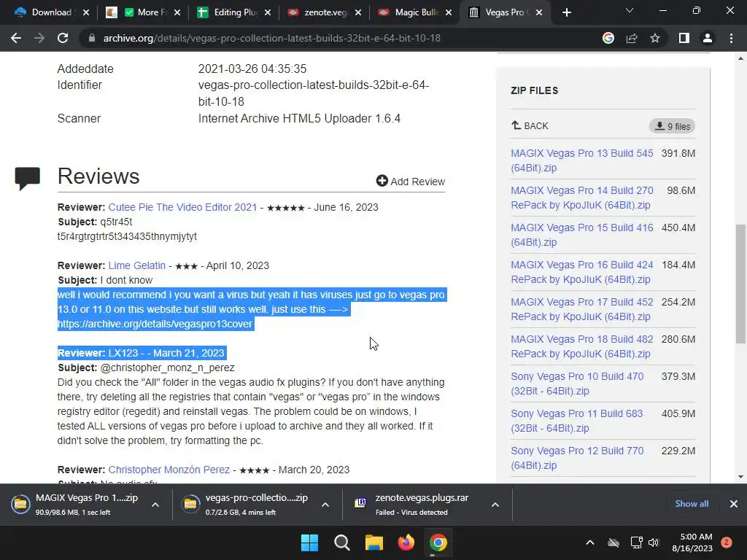
Task: Expand options for zenote.vegas.plugs.rar download
Action: 495,505
